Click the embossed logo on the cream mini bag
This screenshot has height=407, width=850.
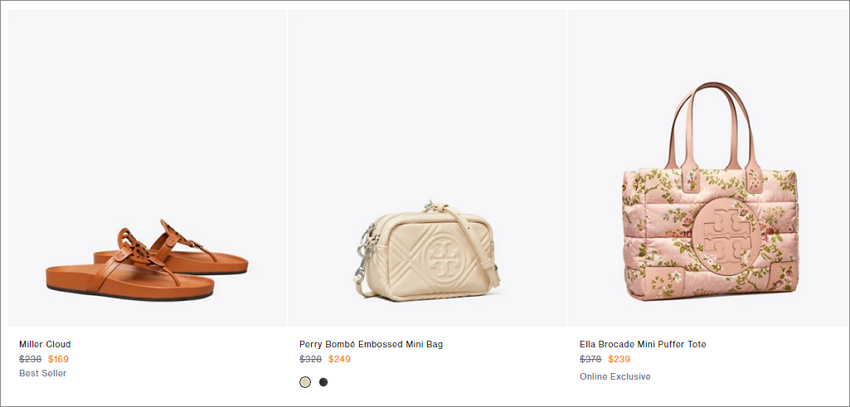pyautogui.click(x=441, y=256)
